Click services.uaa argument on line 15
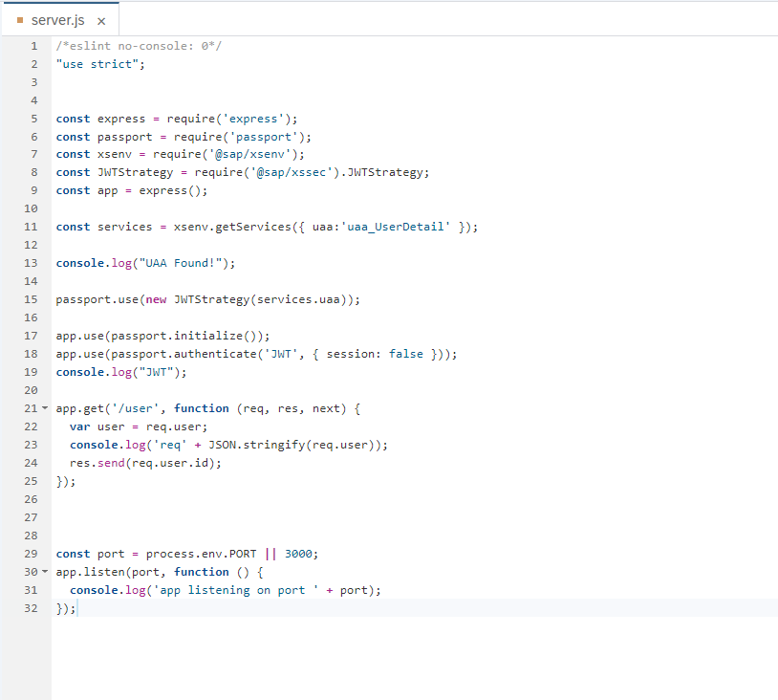 pyautogui.click(x=298, y=299)
